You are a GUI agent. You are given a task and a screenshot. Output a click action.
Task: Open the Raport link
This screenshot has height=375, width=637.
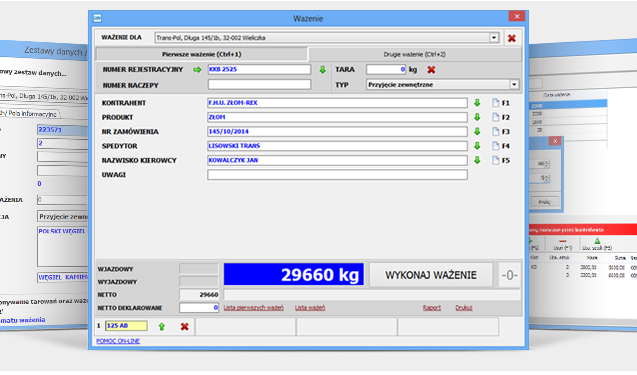[431, 308]
